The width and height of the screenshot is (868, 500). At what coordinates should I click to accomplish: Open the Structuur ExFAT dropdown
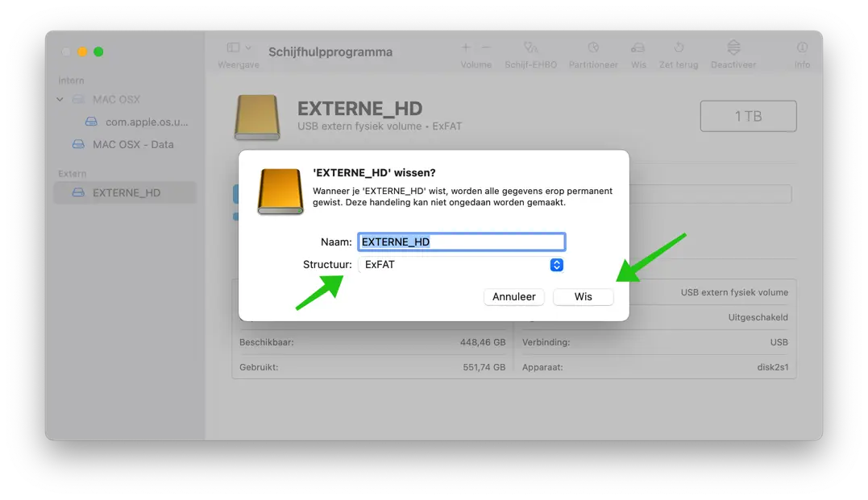(x=461, y=265)
